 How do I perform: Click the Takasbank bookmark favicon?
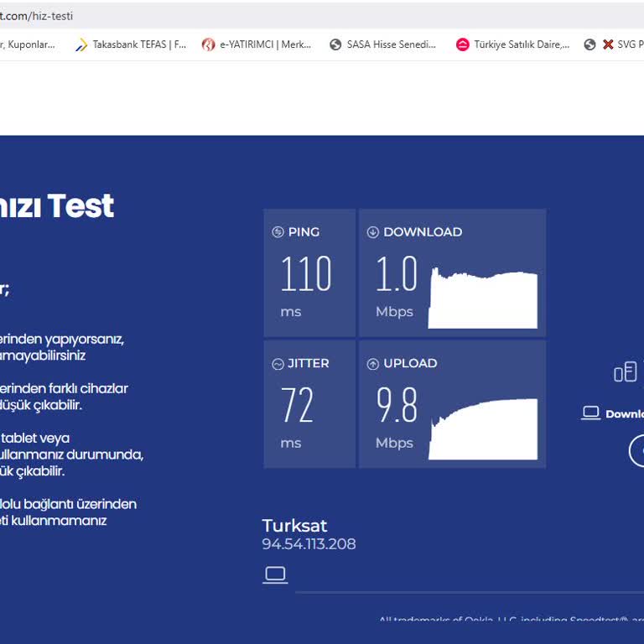[81, 44]
